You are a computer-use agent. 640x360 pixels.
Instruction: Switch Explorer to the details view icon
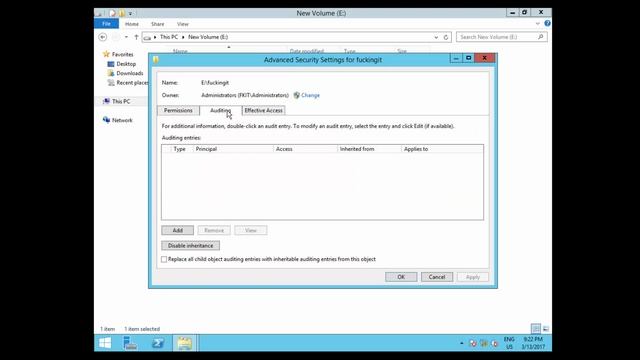(536, 329)
